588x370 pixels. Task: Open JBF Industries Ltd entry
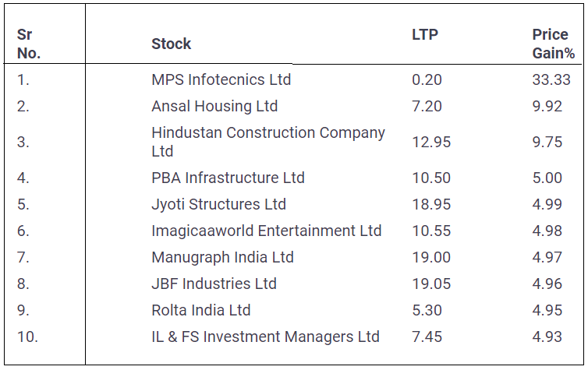click(214, 284)
